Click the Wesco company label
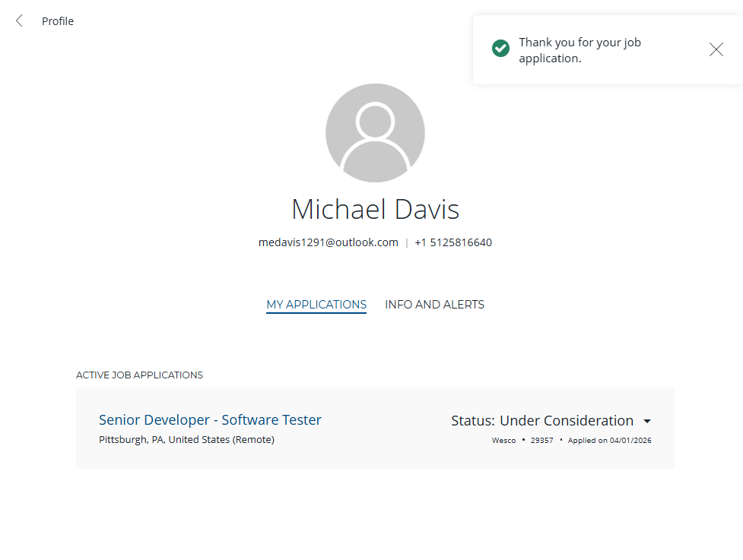Image resolution: width=743 pixels, height=560 pixels. click(x=503, y=441)
